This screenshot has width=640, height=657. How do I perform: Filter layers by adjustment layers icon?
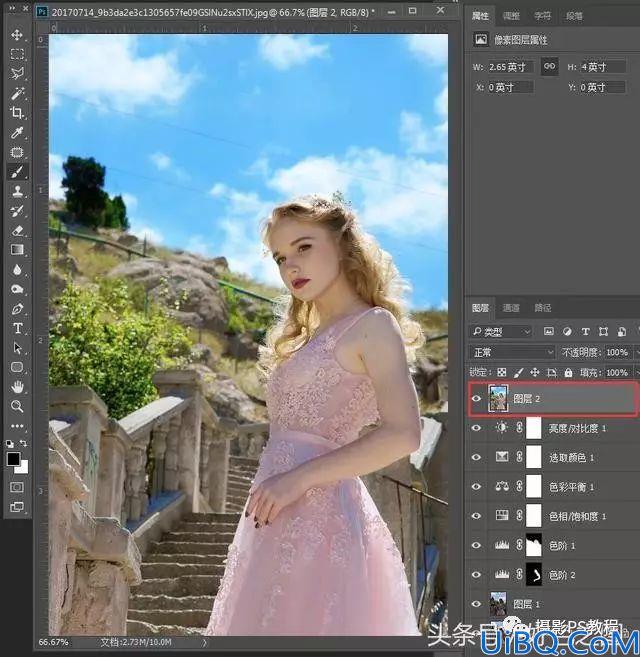(x=567, y=331)
